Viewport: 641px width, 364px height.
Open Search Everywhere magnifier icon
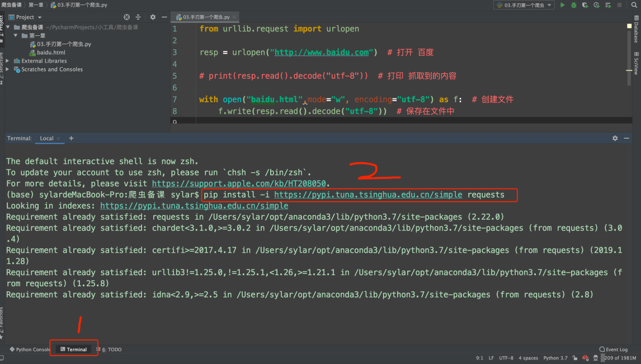tap(634, 5)
